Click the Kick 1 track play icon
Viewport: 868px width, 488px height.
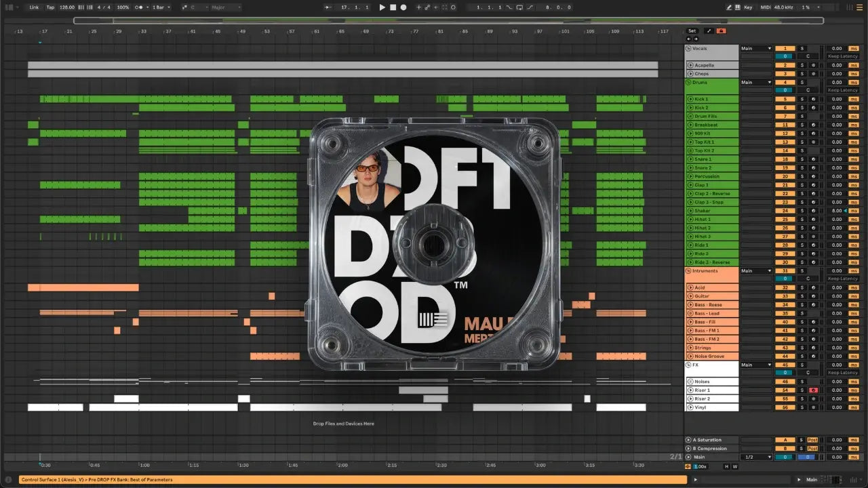[x=690, y=99]
